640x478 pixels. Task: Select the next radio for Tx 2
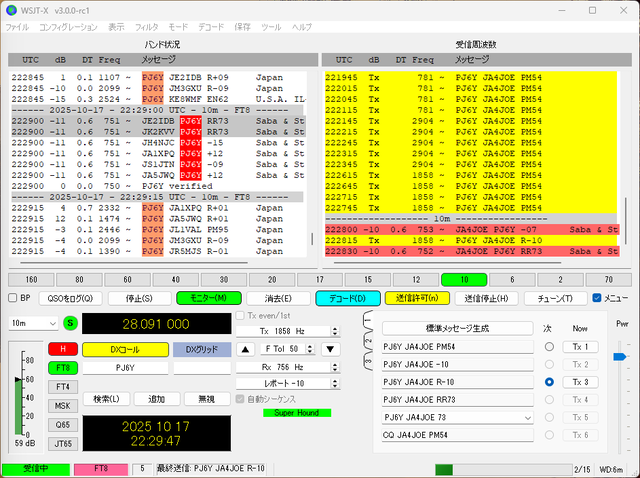(549, 365)
